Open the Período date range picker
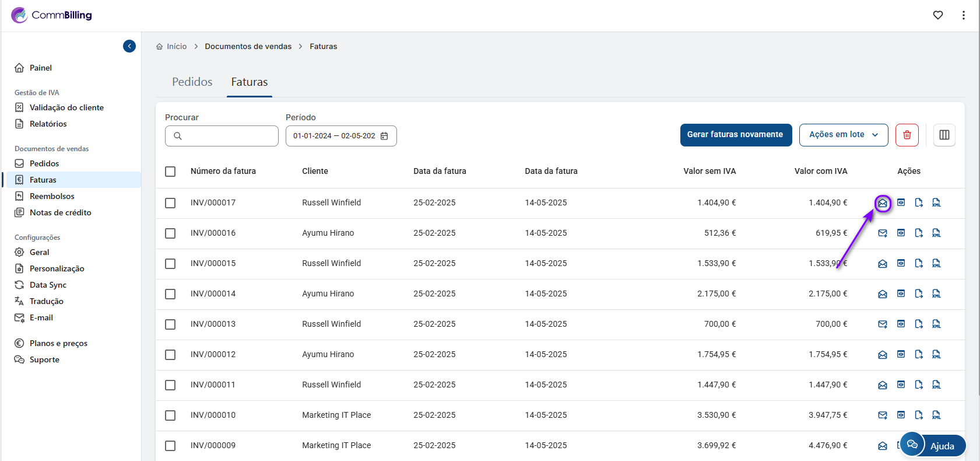This screenshot has height=461, width=980. (340, 136)
